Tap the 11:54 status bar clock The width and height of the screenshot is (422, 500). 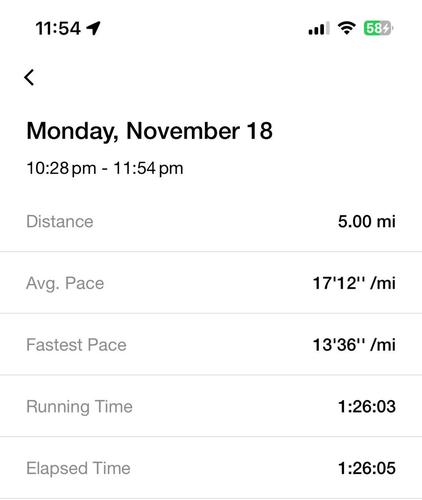58,28
